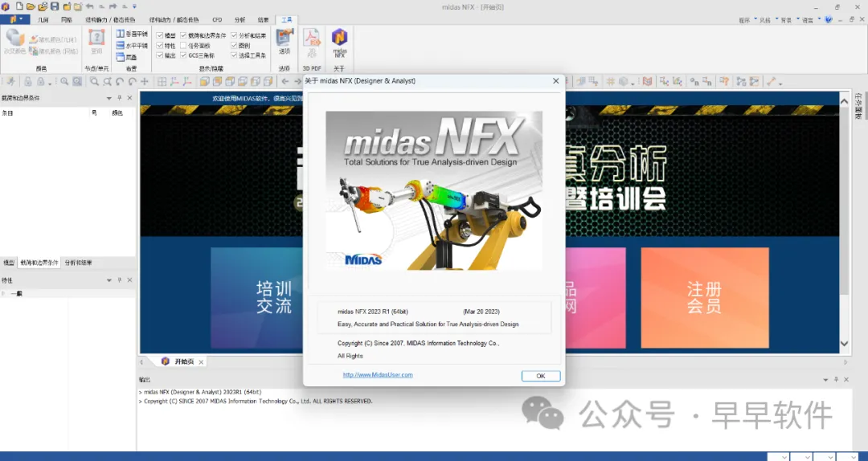The height and width of the screenshot is (461, 868).
Task: Click the New file icon in quick access bar
Action: tap(18, 6)
